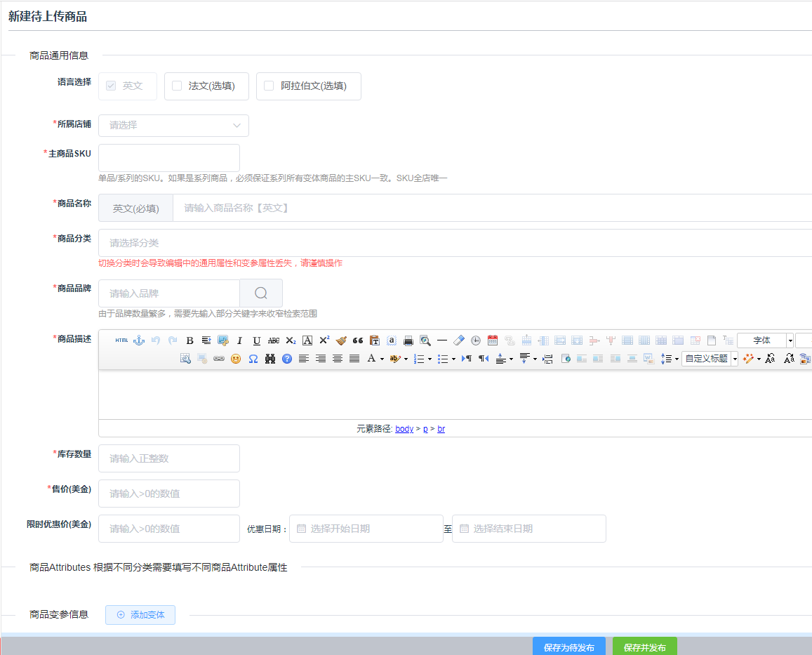Image resolution: width=812 pixels, height=655 pixels.
Task: Click the print icon in the editor
Action: [x=408, y=340]
